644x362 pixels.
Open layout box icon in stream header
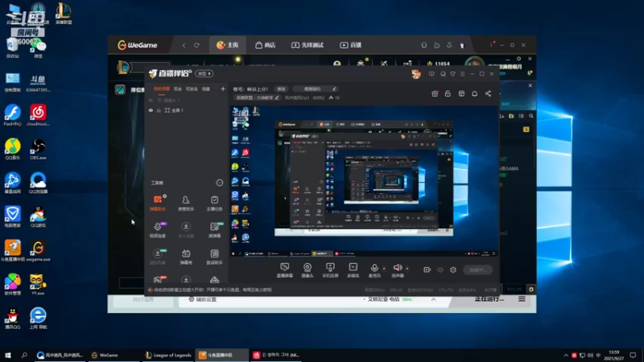(461, 93)
